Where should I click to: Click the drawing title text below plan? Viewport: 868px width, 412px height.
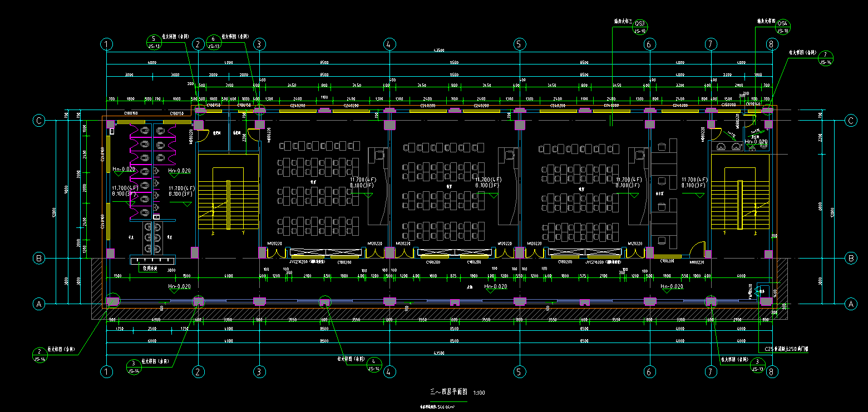[448, 392]
